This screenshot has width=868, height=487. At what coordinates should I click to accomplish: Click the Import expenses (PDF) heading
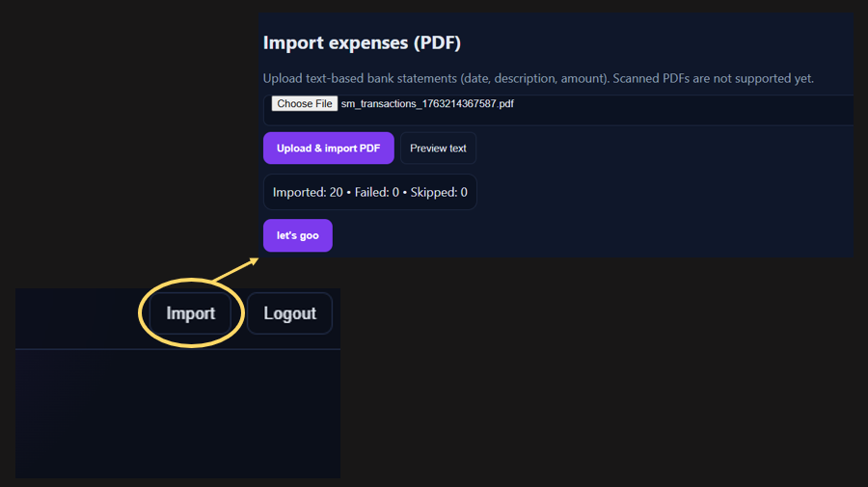coord(362,43)
